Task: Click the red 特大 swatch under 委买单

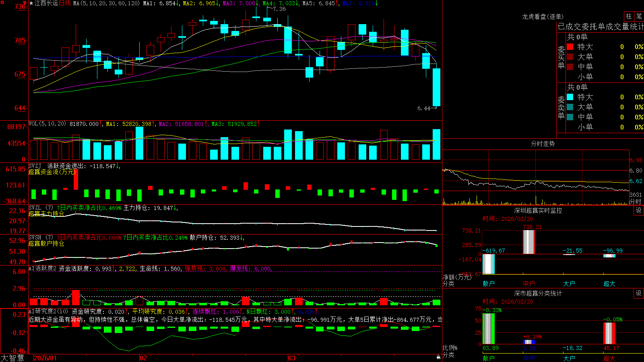Action: click(570, 47)
